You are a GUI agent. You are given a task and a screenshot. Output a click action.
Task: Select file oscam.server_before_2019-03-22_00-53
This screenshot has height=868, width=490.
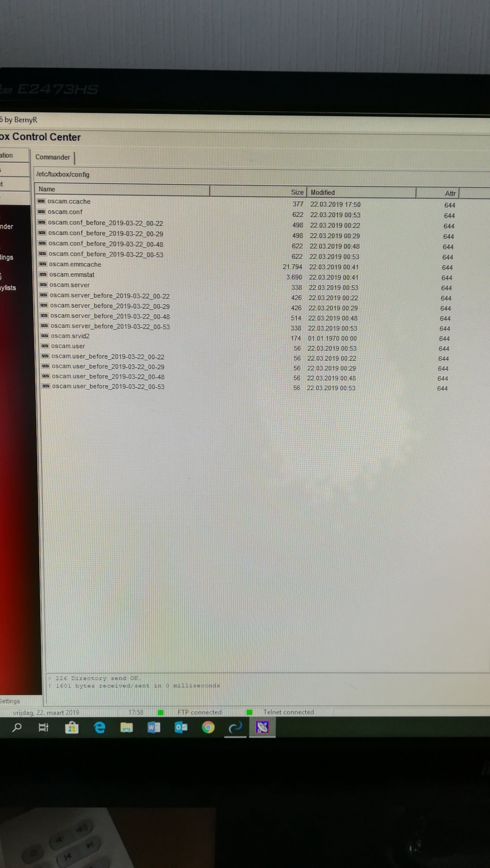pyautogui.click(x=110, y=327)
